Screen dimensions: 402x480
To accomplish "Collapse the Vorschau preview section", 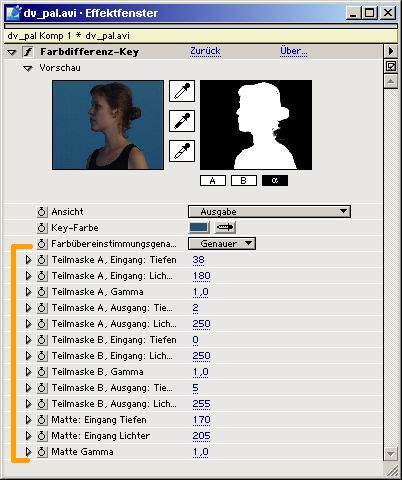I will (28, 68).
